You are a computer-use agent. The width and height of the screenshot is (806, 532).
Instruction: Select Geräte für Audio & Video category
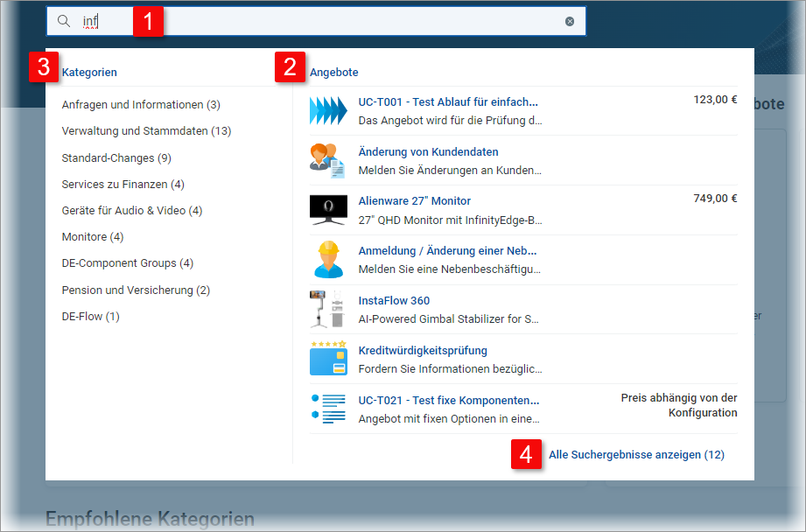point(131,211)
